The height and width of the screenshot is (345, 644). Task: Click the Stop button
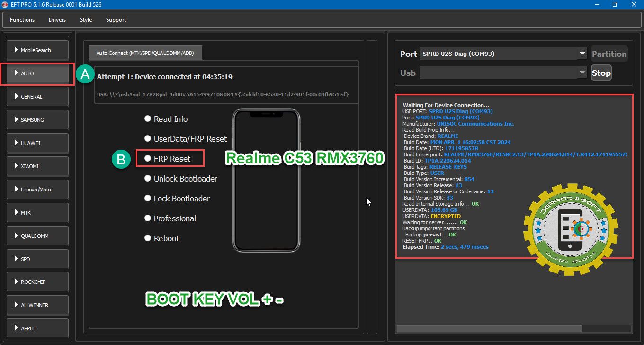(x=601, y=73)
